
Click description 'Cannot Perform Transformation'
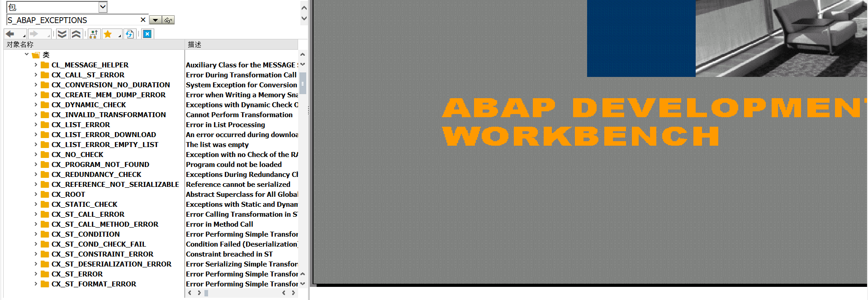(x=239, y=114)
